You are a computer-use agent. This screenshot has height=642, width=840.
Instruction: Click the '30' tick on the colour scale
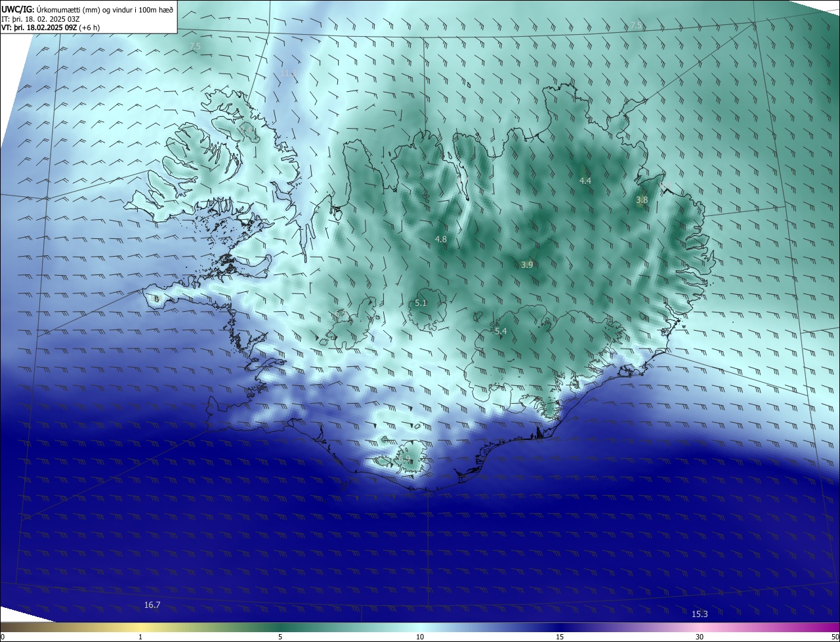pyautogui.click(x=700, y=637)
